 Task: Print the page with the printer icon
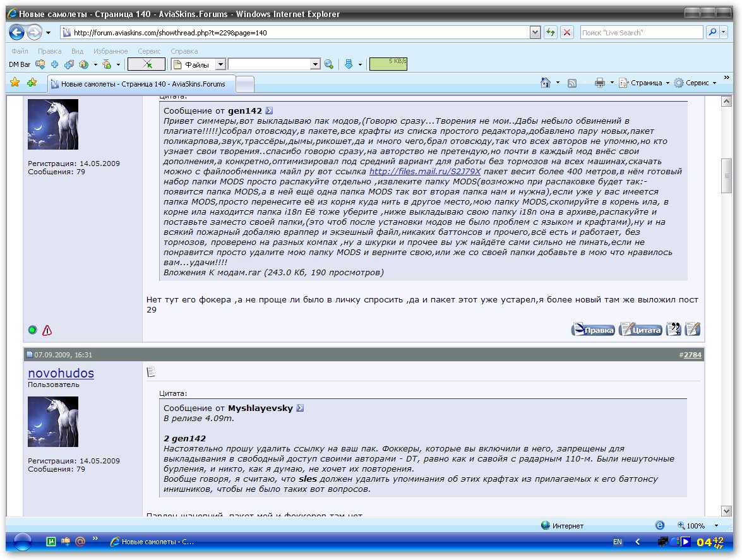pyautogui.click(x=599, y=83)
